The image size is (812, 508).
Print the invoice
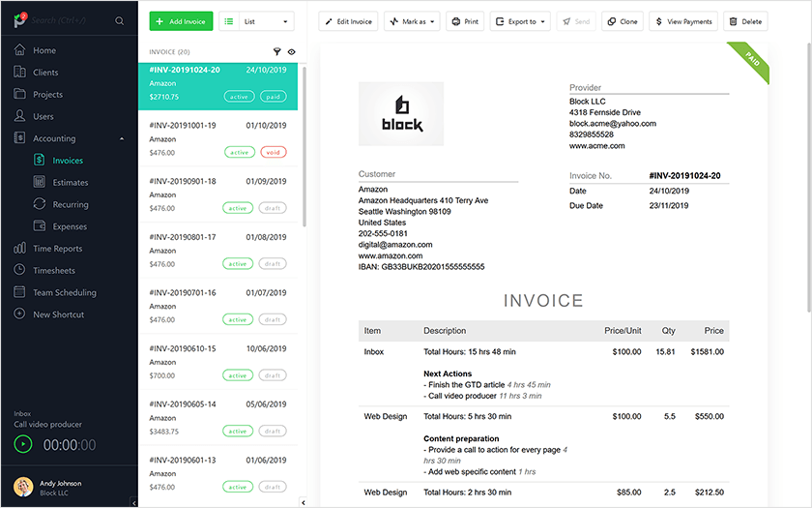tap(465, 21)
